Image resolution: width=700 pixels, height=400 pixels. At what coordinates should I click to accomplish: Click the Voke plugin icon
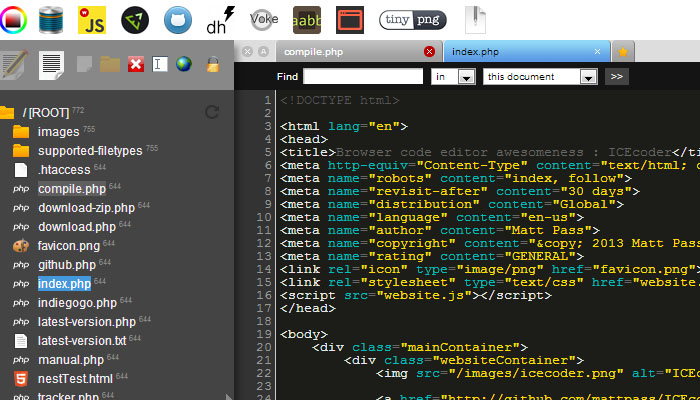coord(264,19)
